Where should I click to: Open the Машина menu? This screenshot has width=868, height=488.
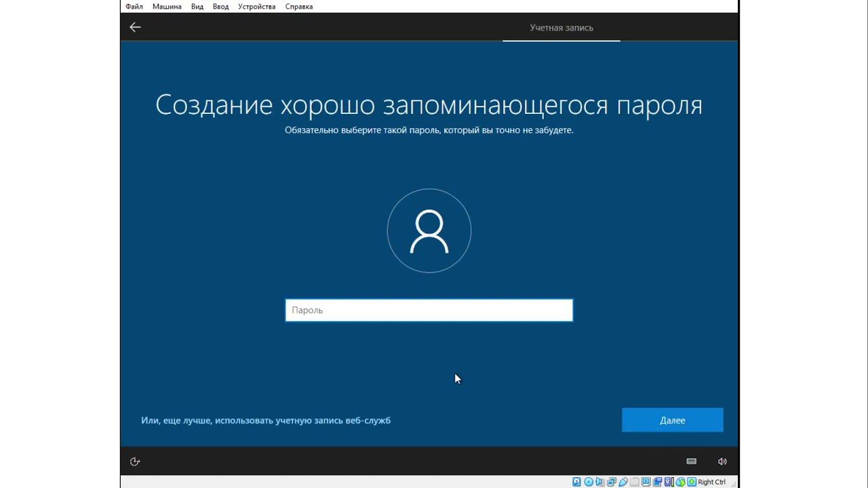pos(167,7)
